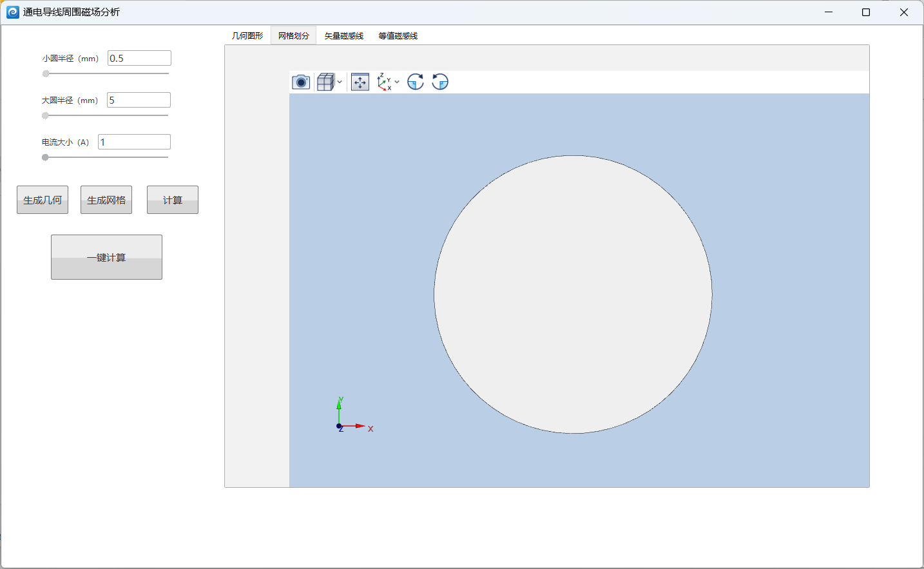Close the 通电导线周围磁场分析 window
Screen dimensions: 924x569
click(904, 12)
